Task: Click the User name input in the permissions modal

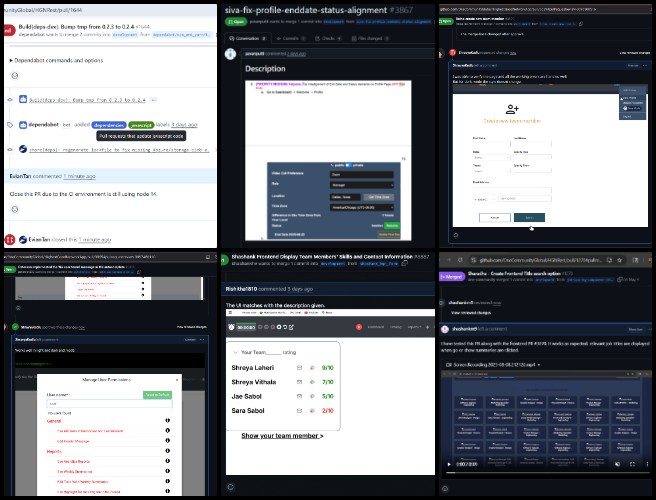Action: [109, 404]
